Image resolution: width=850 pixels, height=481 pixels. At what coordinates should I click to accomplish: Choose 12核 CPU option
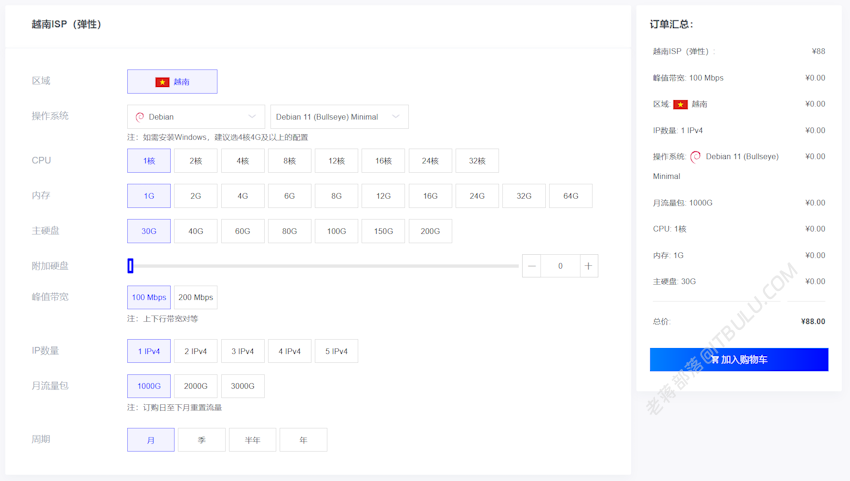coord(336,161)
